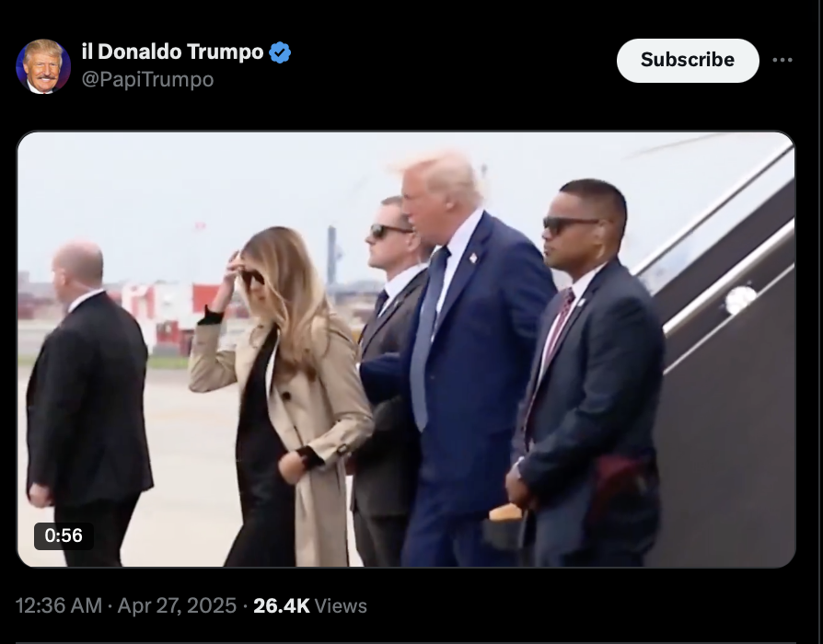Click the Subscribe button

tap(688, 61)
